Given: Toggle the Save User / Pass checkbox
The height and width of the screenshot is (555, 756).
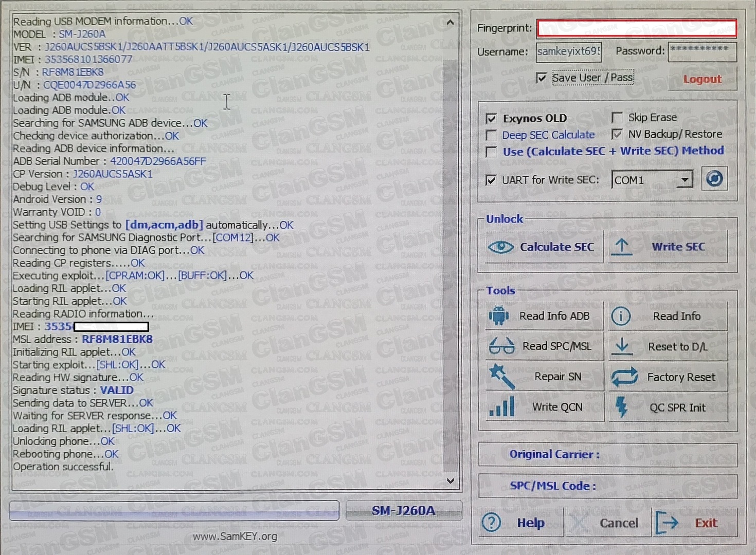Looking at the screenshot, I should point(541,78).
